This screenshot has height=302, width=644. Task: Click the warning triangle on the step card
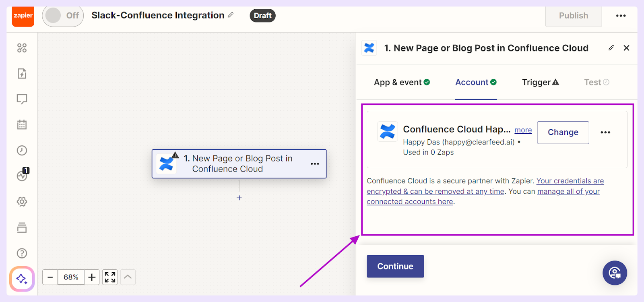click(x=175, y=155)
